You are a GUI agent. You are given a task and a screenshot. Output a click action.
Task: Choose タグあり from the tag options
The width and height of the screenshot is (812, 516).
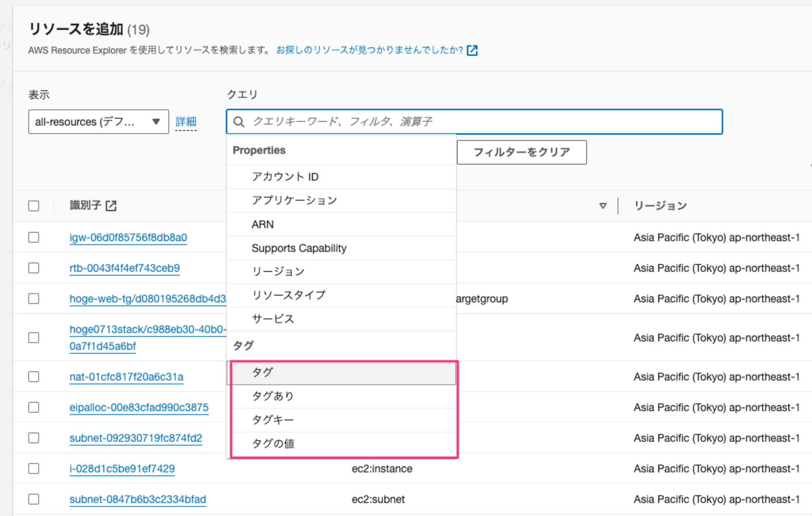[341, 396]
